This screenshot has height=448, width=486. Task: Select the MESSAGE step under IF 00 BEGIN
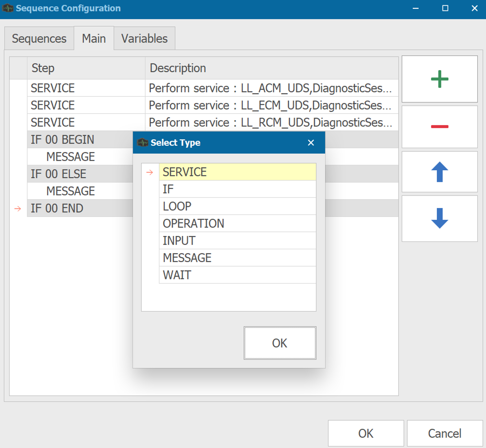pos(80,157)
